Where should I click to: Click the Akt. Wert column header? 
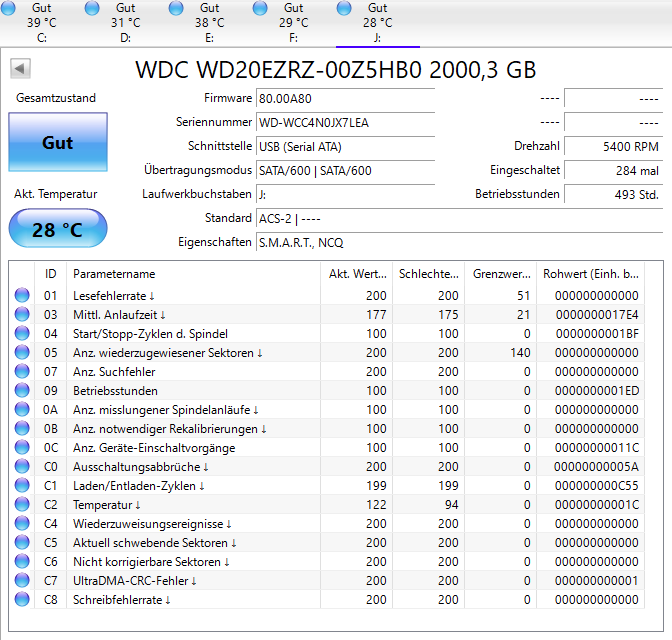click(x=357, y=274)
